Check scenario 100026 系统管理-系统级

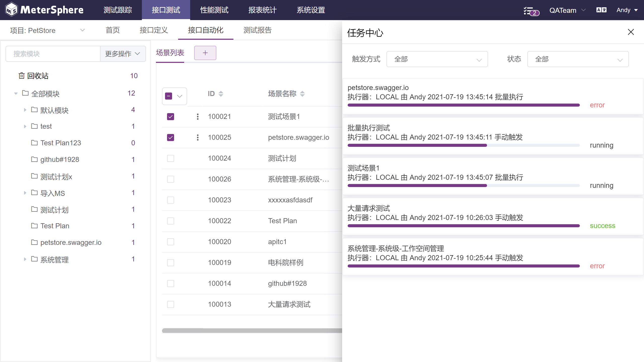pyautogui.click(x=171, y=179)
